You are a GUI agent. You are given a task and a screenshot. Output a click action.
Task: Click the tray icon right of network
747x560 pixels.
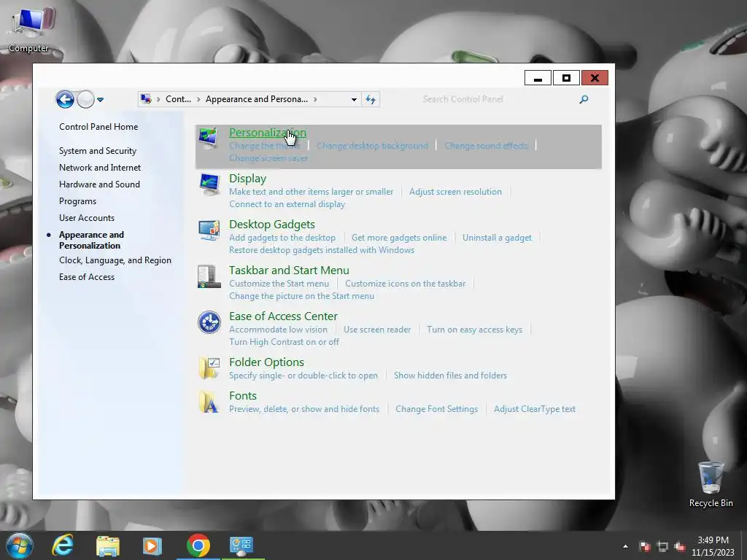[x=680, y=546]
